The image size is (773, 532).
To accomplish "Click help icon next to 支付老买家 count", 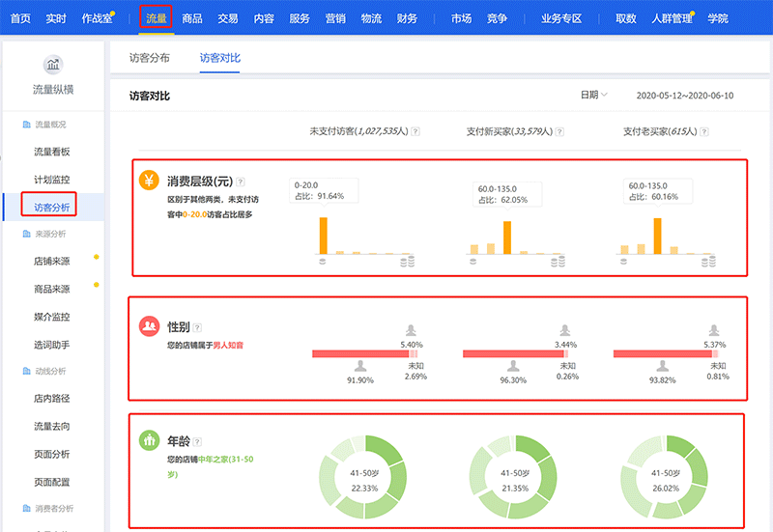I will [x=702, y=131].
